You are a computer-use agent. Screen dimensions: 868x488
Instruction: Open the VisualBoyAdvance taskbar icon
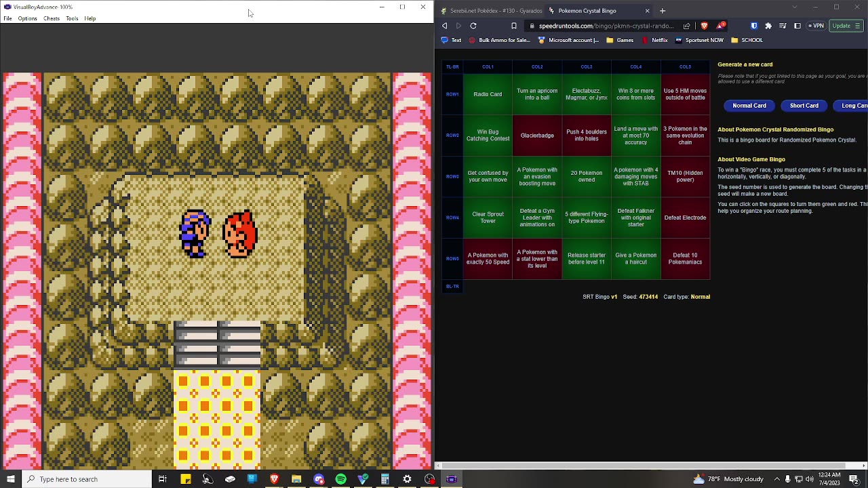452,479
